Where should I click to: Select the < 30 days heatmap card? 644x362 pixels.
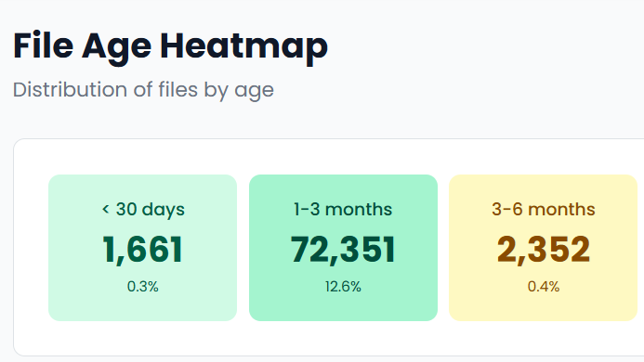pyautogui.click(x=142, y=248)
